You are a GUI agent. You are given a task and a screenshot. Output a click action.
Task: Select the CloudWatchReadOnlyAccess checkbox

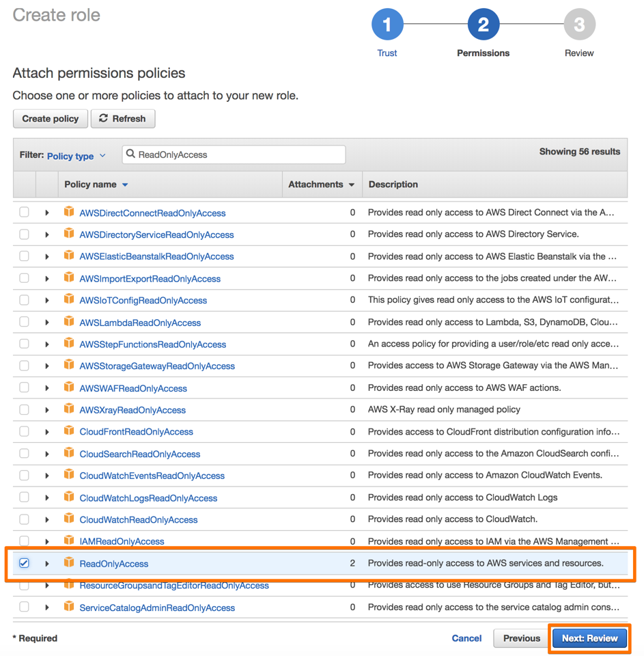[x=25, y=519]
